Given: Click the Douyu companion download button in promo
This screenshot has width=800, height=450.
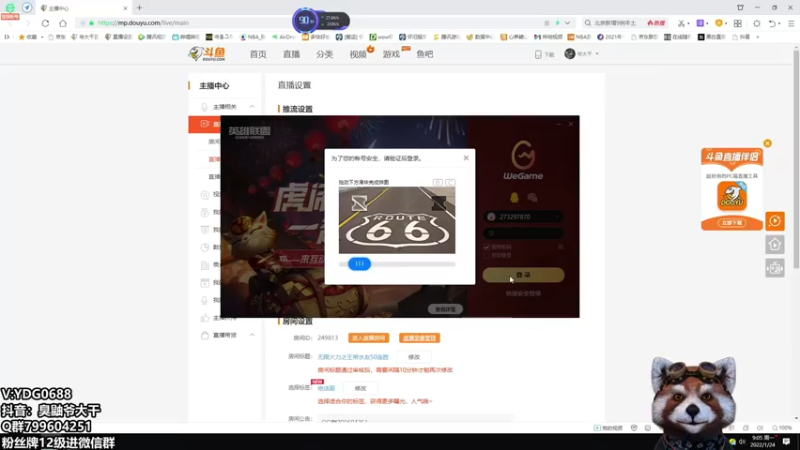Looking at the screenshot, I should point(732,223).
